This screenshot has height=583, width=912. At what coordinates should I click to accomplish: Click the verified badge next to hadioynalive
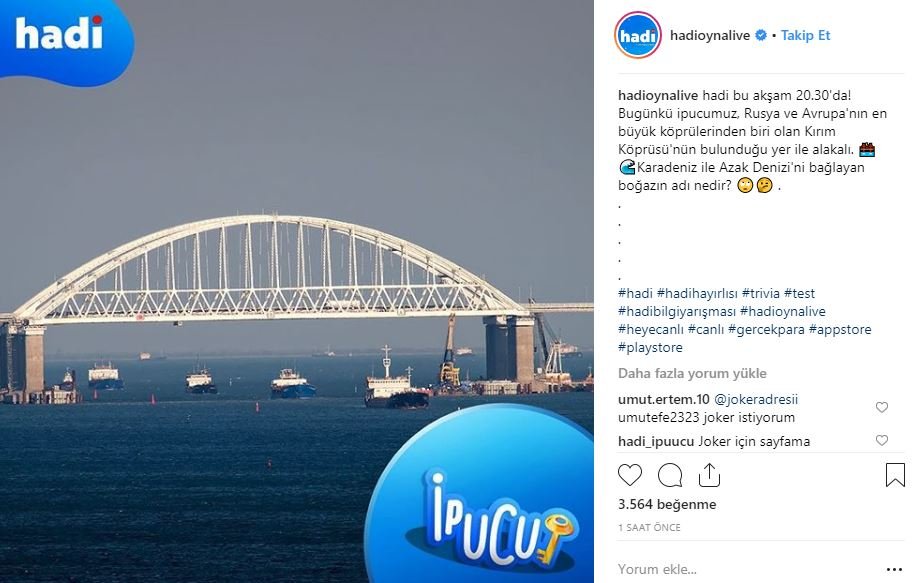tap(761, 35)
